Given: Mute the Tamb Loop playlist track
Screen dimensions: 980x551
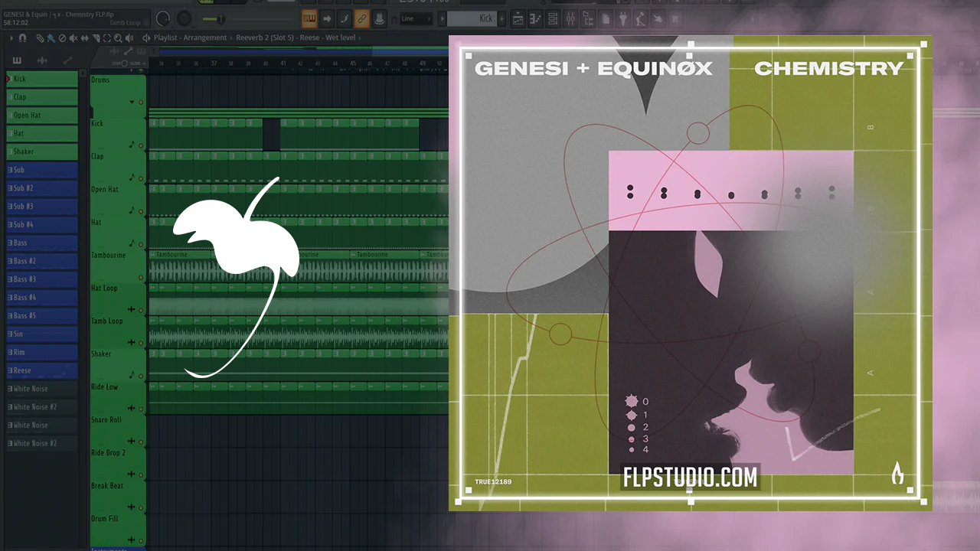Looking at the screenshot, I should [141, 343].
